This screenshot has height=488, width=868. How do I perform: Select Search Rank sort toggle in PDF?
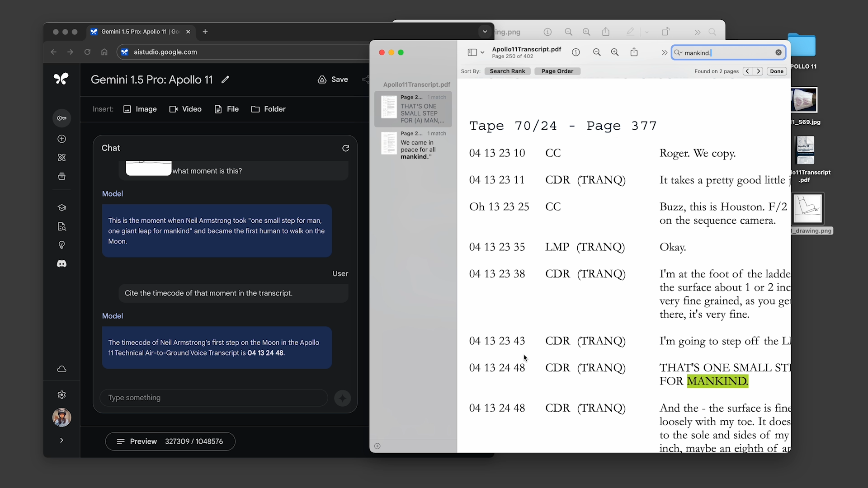[507, 71]
